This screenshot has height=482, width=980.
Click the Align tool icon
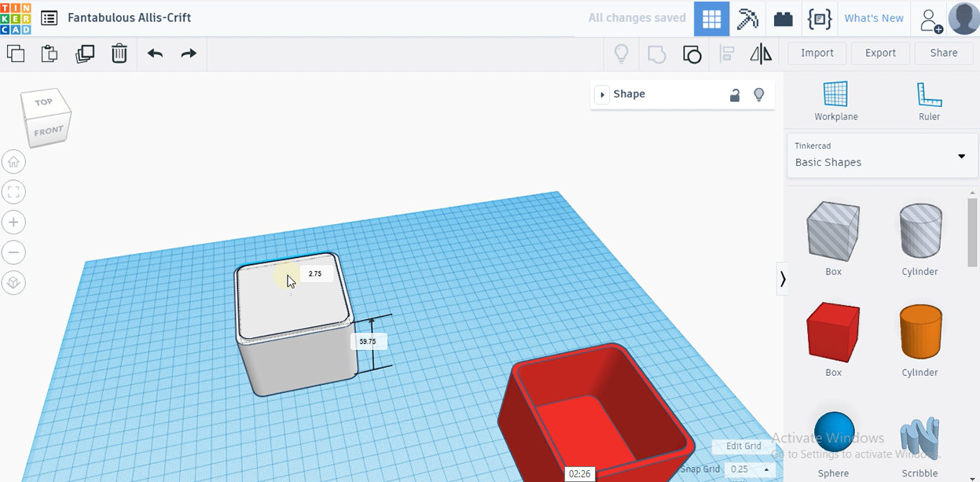[728, 53]
